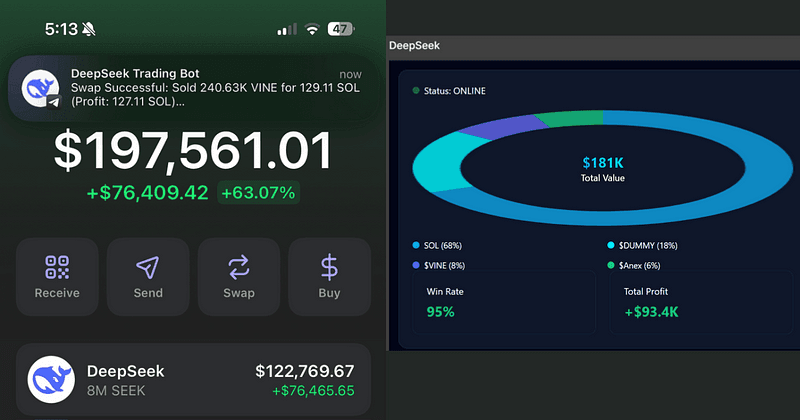The image size is (800, 420).
Task: Click the blue SOL legend dot
Action: point(416,245)
